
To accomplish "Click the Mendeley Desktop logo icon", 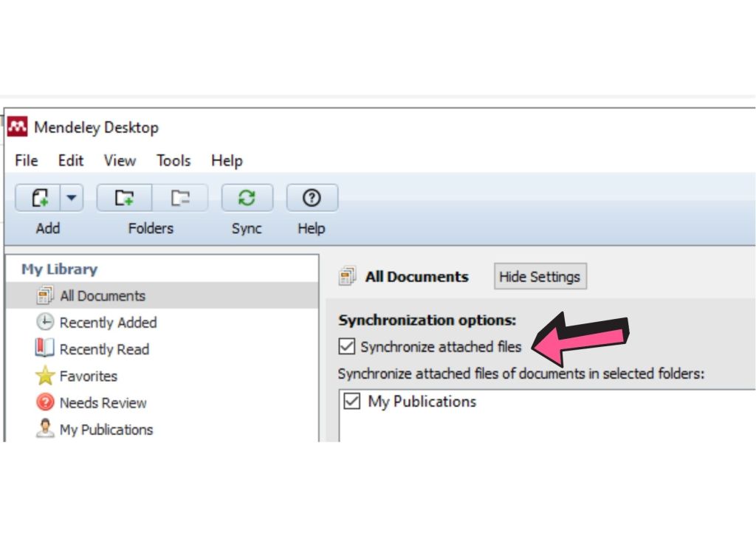I will (x=18, y=127).
